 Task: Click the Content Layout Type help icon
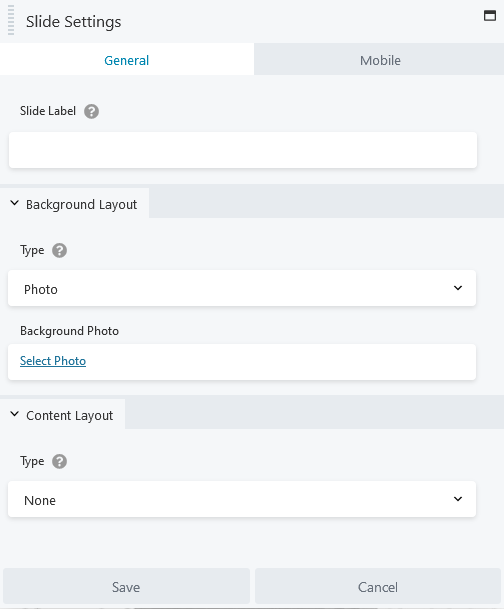(x=59, y=461)
